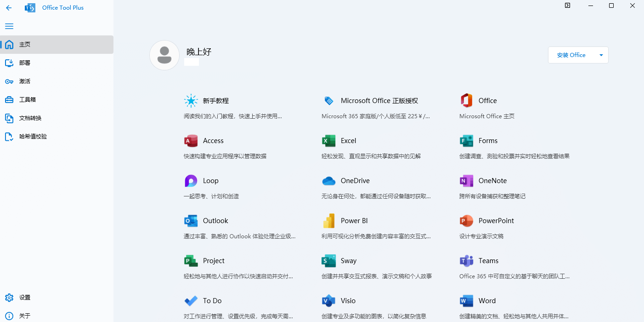Click the Word icon
644x322 pixels.
coord(466,301)
